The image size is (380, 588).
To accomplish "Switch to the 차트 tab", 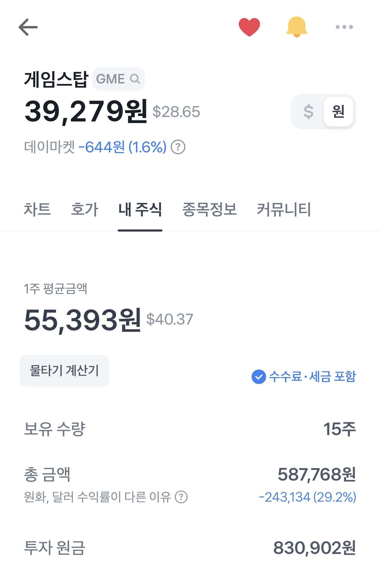I will 37,209.
